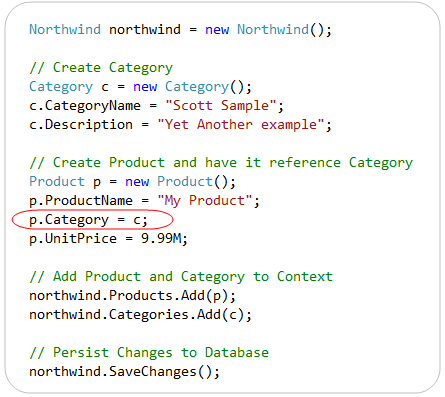
Task: Click the "Scott Sample" string literal
Action: [x=221, y=106]
